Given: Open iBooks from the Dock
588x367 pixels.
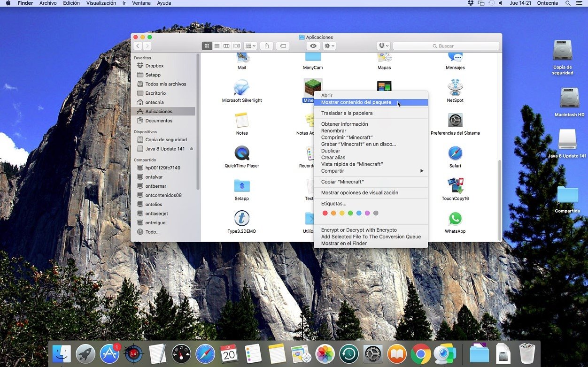Looking at the screenshot, I should pyautogui.click(x=397, y=353).
